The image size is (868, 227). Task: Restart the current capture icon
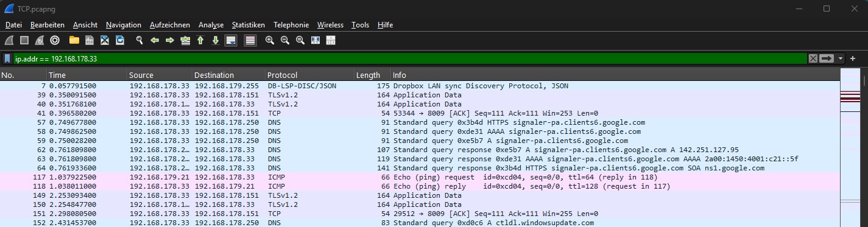pos(40,40)
